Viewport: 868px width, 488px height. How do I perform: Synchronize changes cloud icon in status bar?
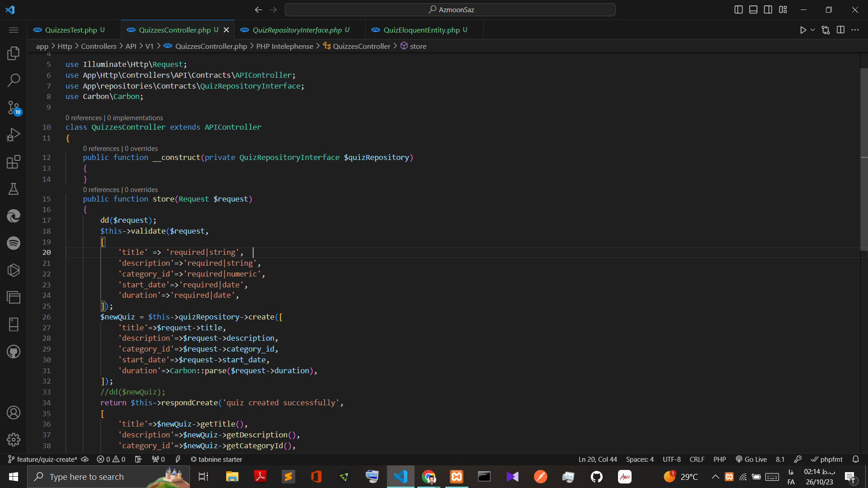pos(85,459)
